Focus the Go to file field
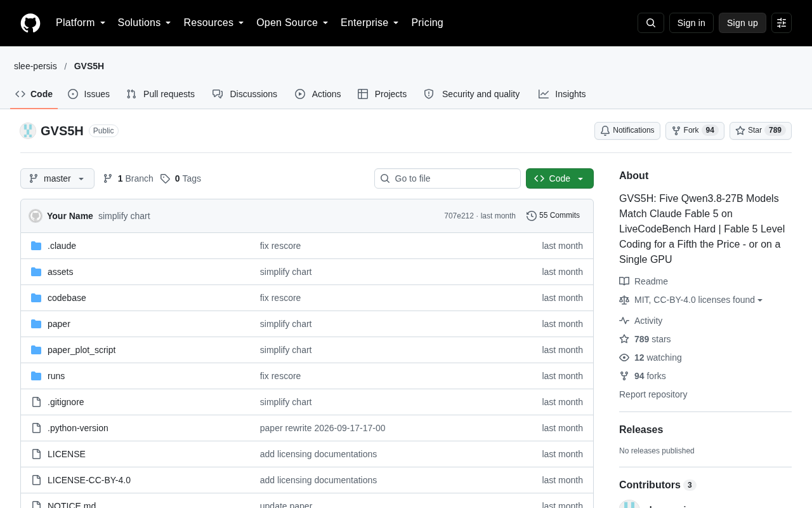This screenshot has width=812, height=508. click(x=447, y=178)
